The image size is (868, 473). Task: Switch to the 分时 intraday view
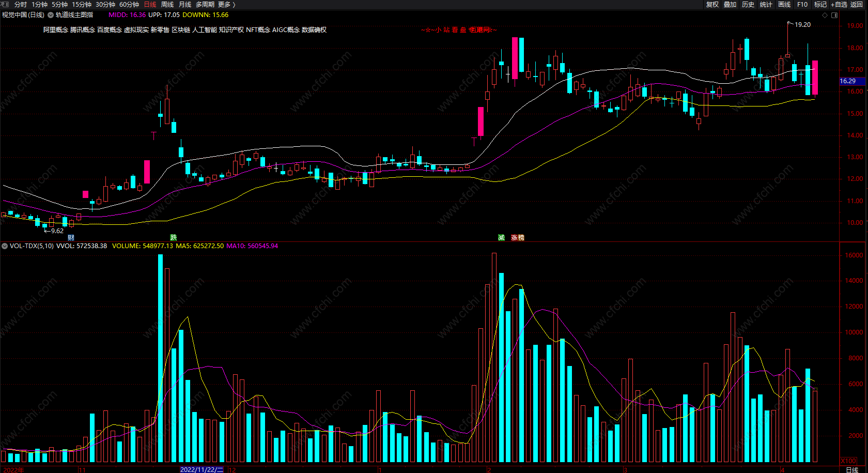(21, 4)
